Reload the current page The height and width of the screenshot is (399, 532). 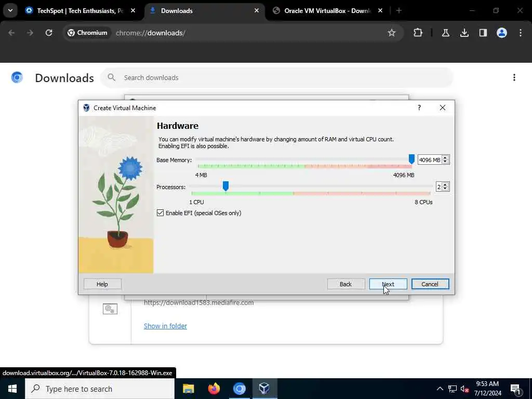tap(49, 33)
